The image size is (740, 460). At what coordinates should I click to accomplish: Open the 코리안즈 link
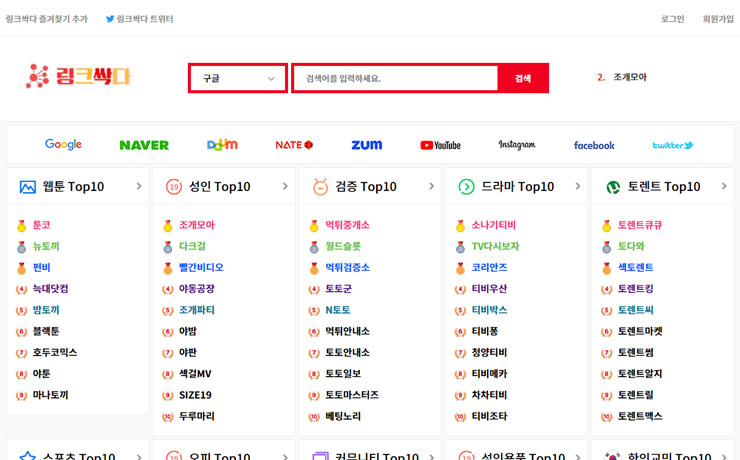(x=489, y=267)
